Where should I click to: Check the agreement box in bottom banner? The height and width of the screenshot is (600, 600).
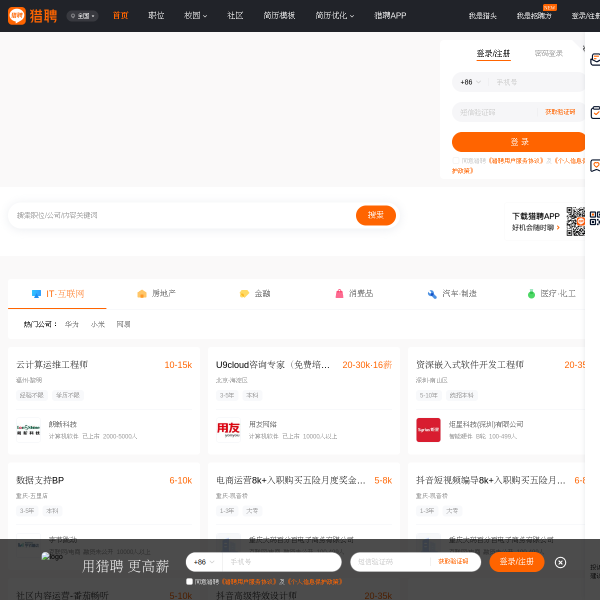tap(189, 581)
